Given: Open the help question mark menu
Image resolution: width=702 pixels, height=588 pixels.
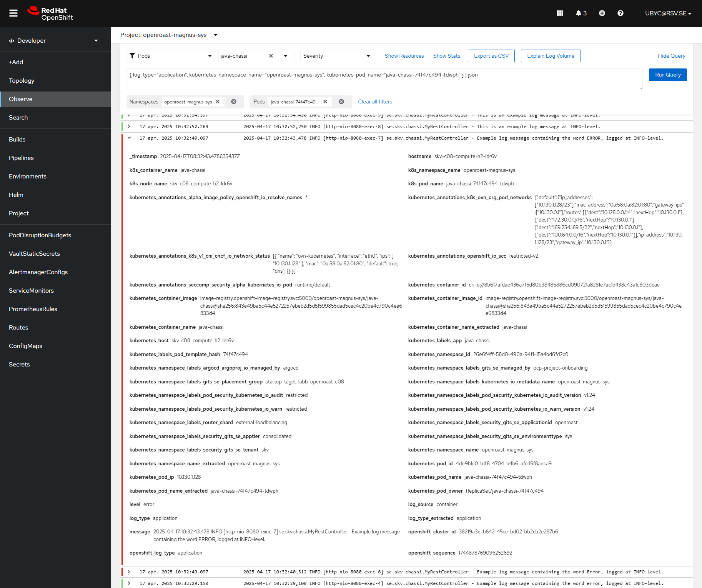Looking at the screenshot, I should tap(620, 13).
